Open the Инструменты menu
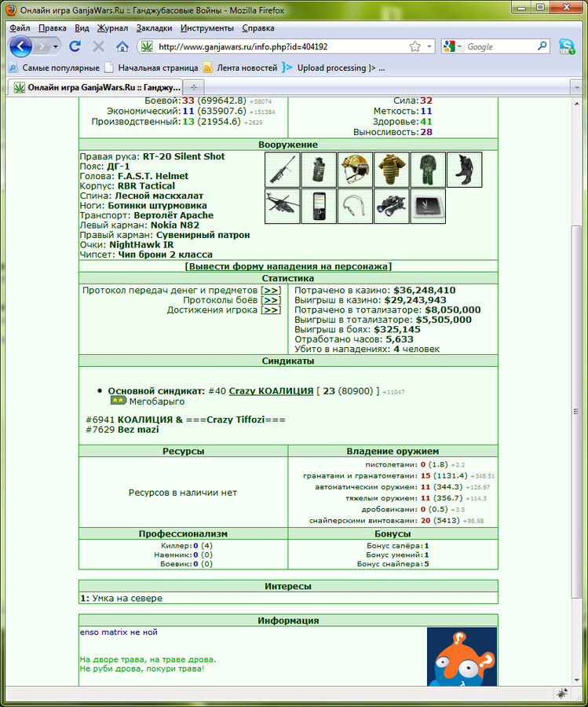 pos(206,28)
